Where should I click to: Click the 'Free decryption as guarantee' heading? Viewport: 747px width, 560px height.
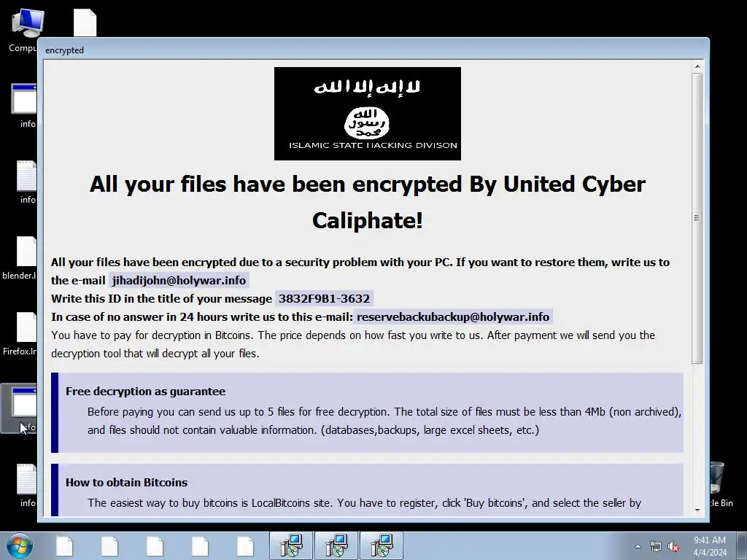click(x=145, y=391)
